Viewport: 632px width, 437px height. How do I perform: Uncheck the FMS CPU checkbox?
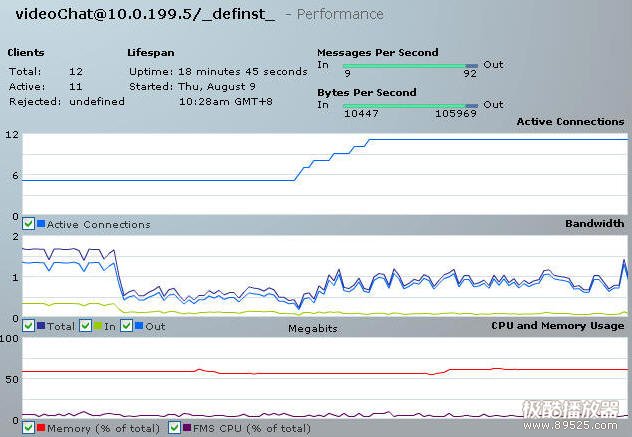(174, 428)
